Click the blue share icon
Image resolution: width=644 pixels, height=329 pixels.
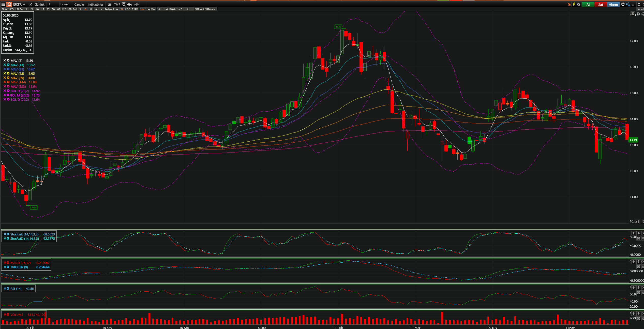click(628, 4)
